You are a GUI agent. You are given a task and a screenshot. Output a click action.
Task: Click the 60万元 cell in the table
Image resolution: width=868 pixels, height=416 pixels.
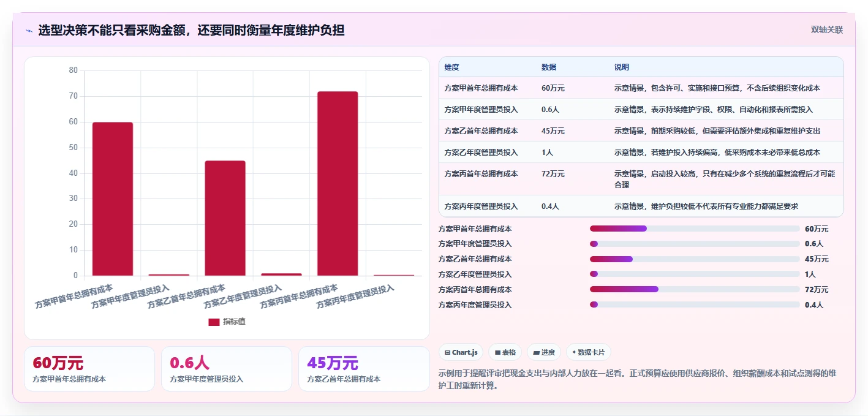(x=553, y=88)
